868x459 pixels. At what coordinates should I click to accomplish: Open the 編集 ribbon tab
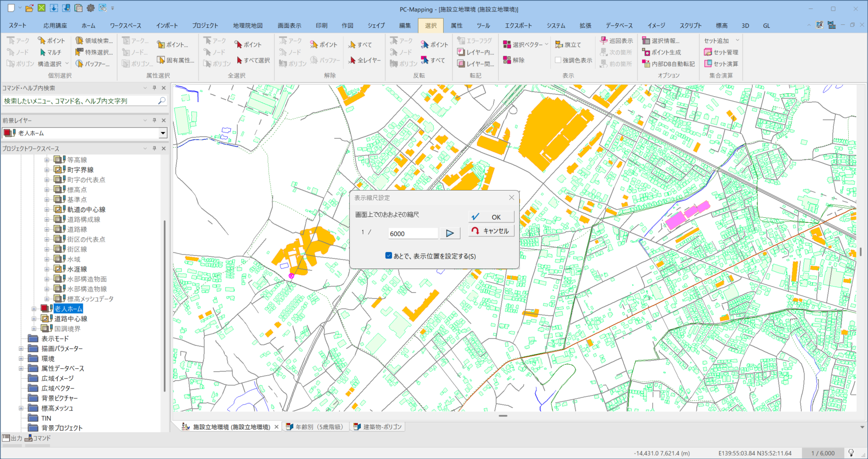(405, 25)
